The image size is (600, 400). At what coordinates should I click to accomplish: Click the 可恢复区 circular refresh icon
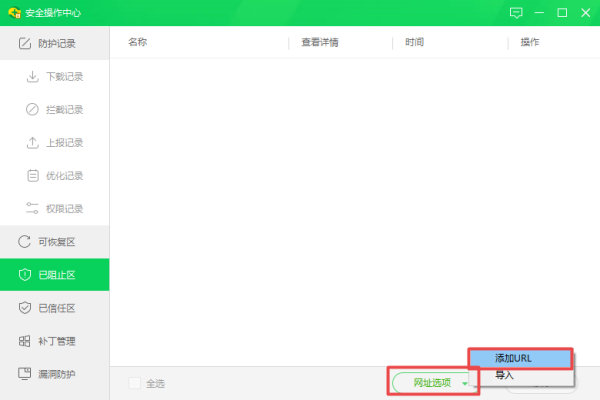pyautogui.click(x=24, y=242)
